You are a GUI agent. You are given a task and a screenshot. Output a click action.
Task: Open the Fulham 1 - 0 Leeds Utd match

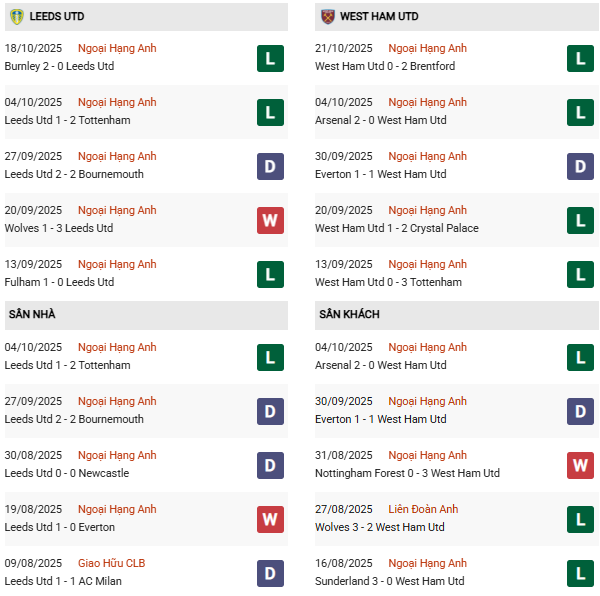59,282
